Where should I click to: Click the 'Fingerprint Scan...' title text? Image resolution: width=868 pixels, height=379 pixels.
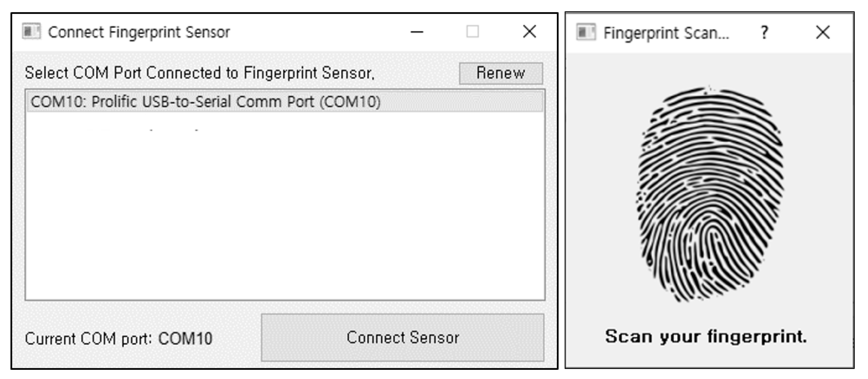[666, 33]
